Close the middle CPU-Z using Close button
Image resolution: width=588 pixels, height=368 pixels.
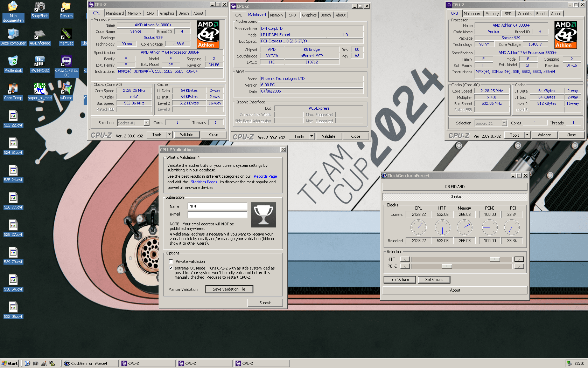click(356, 136)
